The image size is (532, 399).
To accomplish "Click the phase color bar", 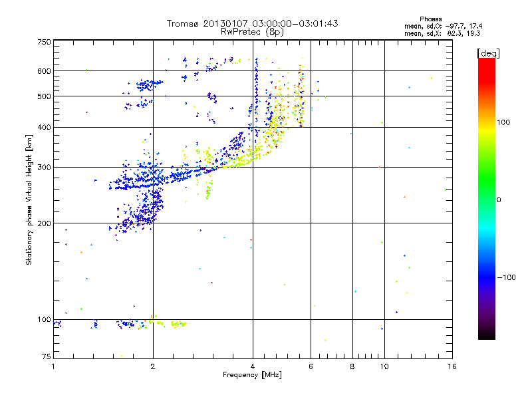I will 487,198.
